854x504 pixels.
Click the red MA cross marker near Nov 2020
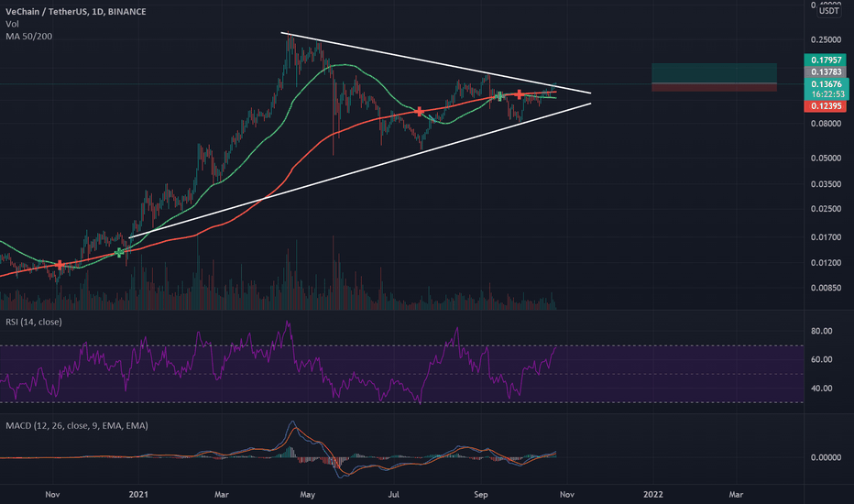(60, 266)
